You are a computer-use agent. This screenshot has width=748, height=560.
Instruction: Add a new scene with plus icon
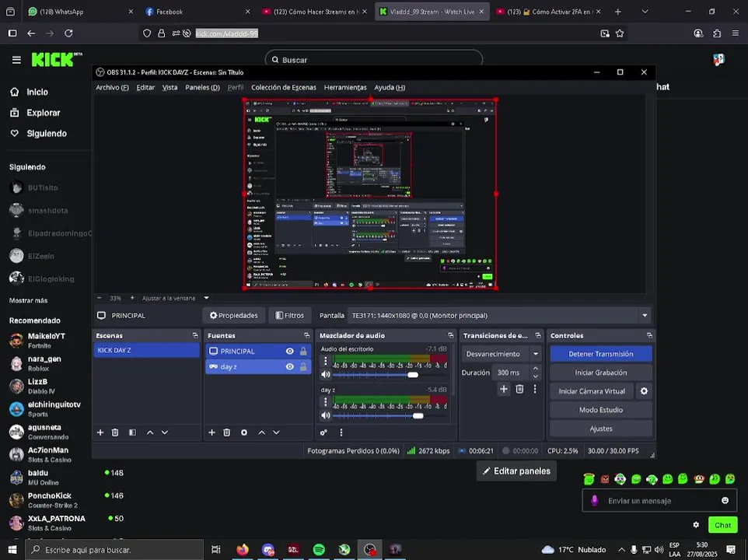click(100, 432)
